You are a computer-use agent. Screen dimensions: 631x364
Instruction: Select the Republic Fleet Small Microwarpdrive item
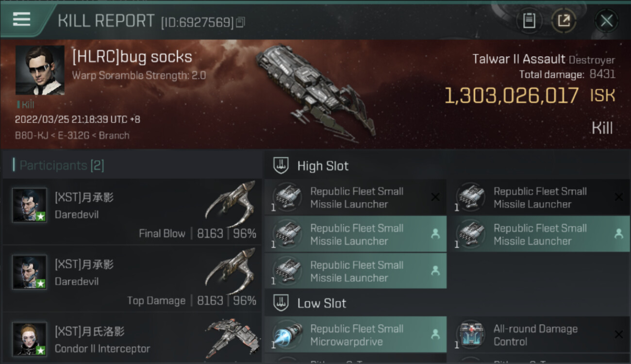(356, 335)
